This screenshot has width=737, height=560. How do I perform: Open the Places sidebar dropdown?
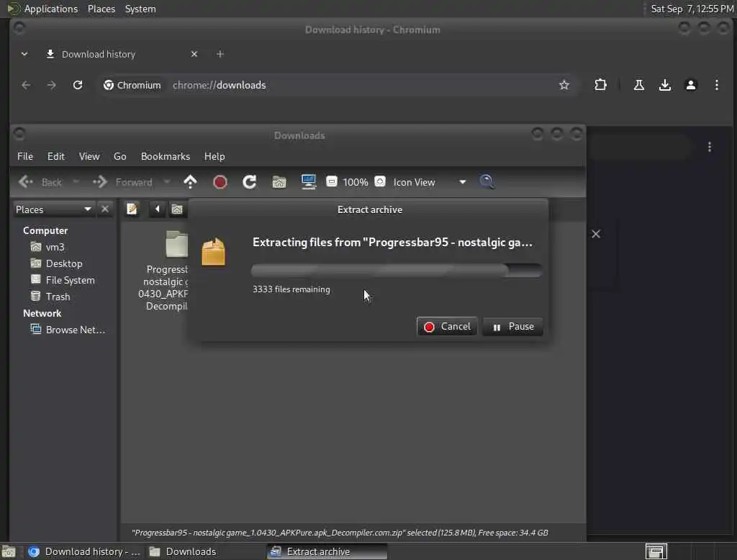pos(53,209)
